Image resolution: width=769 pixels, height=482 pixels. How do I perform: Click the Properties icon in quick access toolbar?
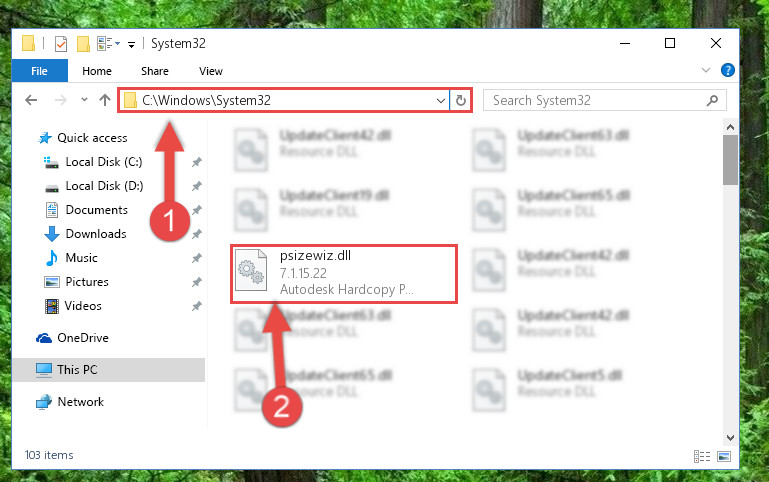tap(61, 44)
